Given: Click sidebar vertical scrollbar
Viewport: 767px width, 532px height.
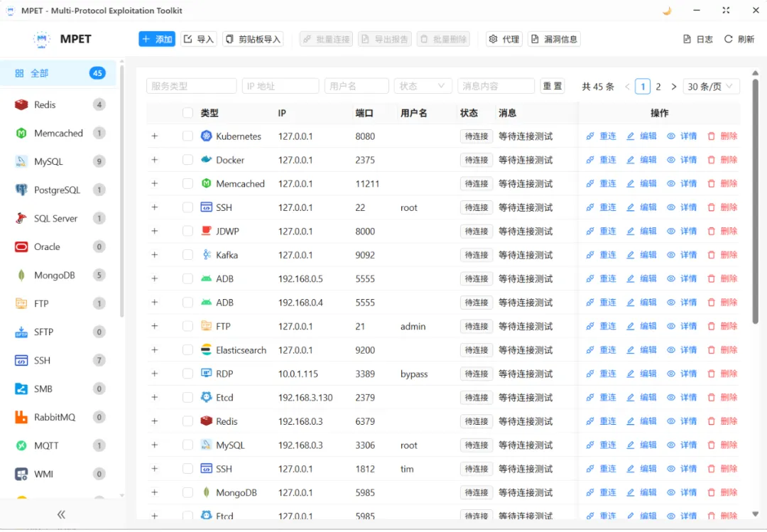Looking at the screenshot, I should click(x=122, y=191).
